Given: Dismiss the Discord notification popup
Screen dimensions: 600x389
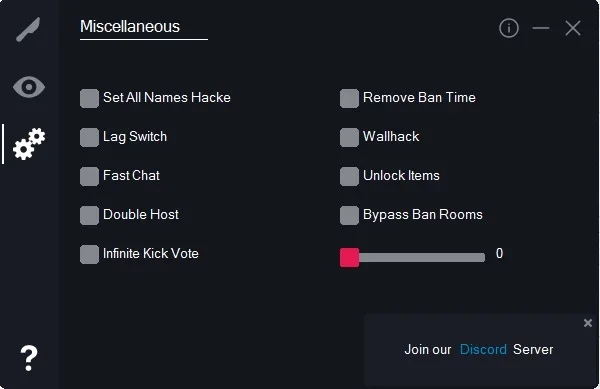Looking at the screenshot, I should [x=588, y=323].
